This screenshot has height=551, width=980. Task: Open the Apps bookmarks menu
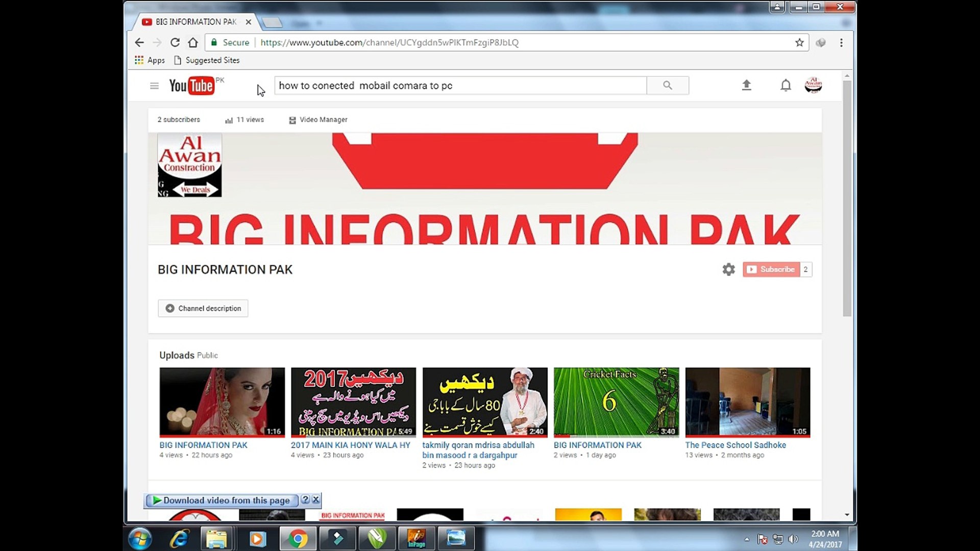(150, 60)
